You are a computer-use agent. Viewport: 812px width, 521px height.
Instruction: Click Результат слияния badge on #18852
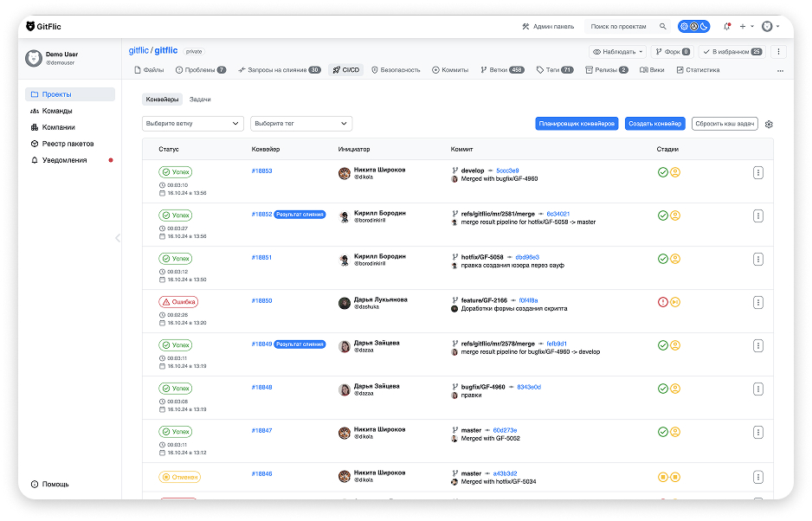[x=300, y=215]
